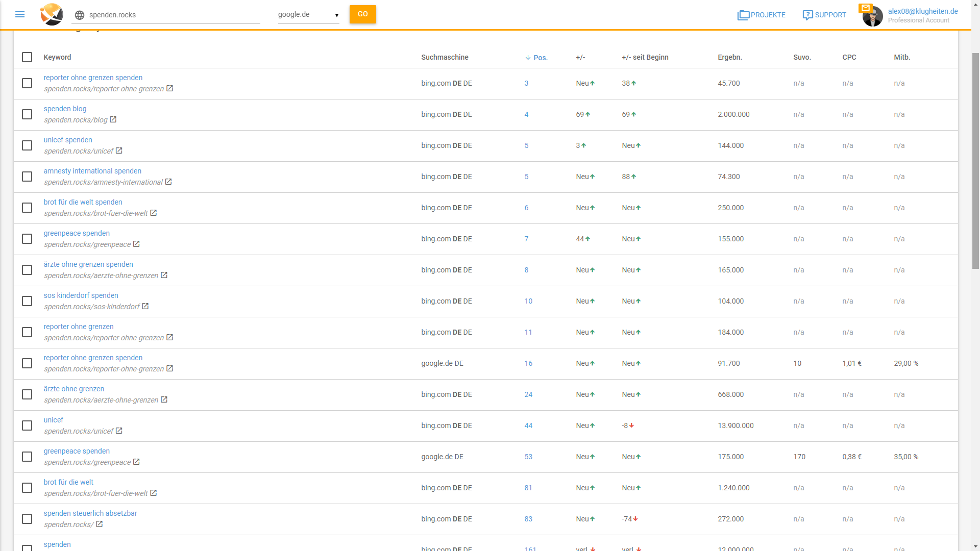Open external link for spenden.rocks/blog
This screenshot has height=551, width=980.
tap(113, 119)
